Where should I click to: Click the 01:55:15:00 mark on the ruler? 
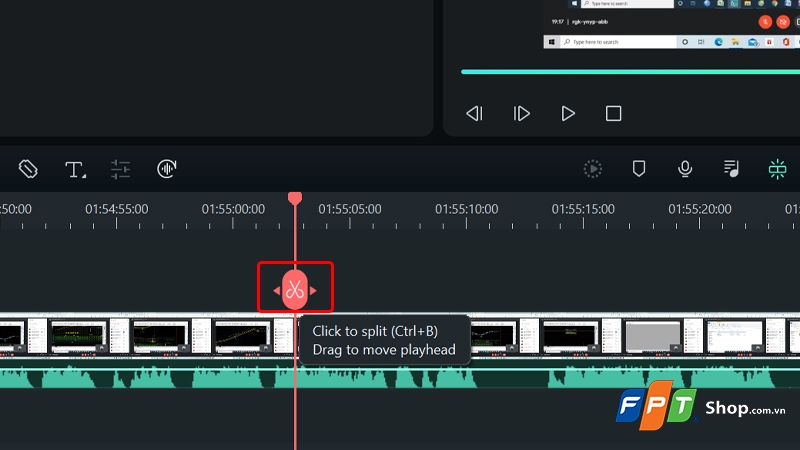click(583, 209)
